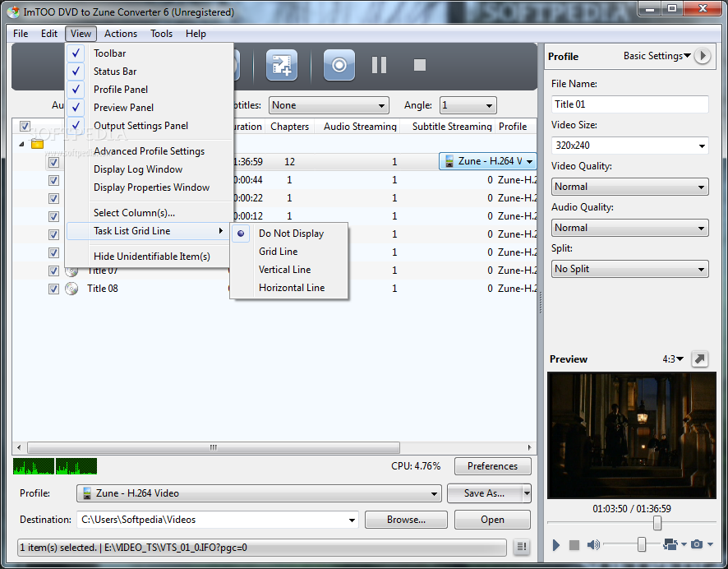The width and height of the screenshot is (728, 569).
Task: Choose Select Column(s)... menu item
Action: tap(149, 213)
